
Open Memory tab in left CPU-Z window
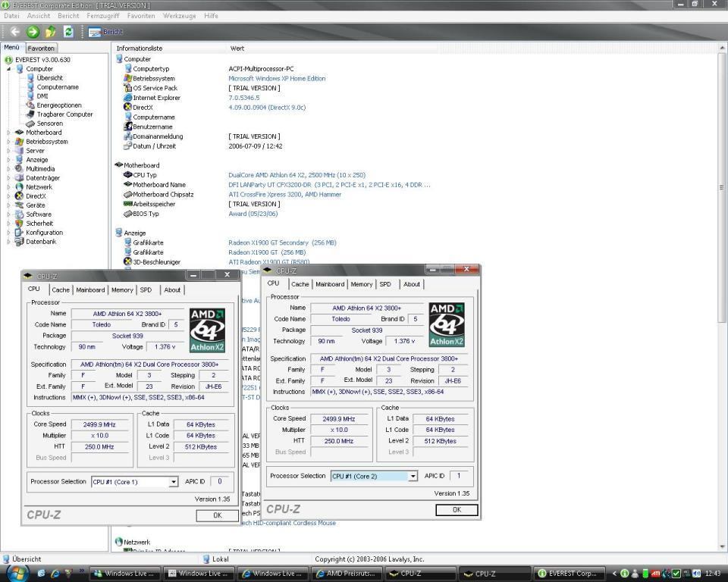[122, 290]
